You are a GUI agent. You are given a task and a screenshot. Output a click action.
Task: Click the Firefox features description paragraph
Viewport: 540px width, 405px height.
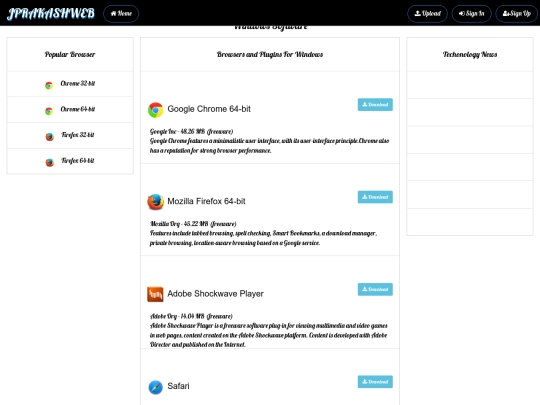point(263,238)
